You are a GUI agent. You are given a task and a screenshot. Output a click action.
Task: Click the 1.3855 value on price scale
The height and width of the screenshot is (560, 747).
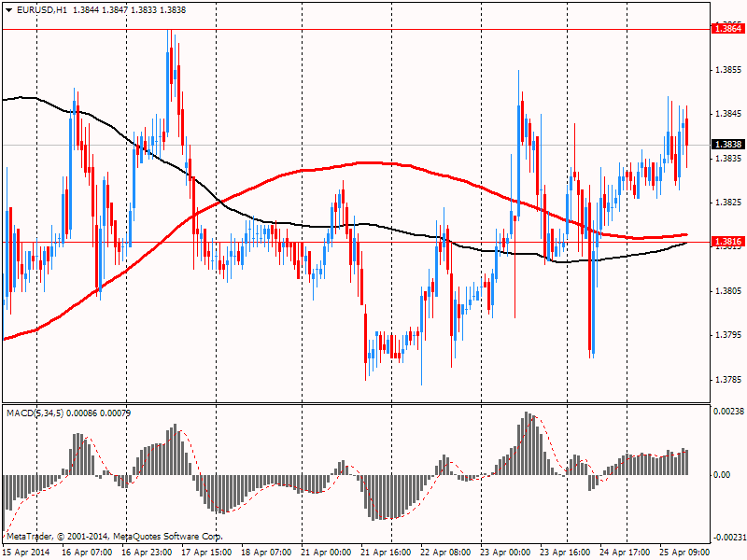coord(728,70)
